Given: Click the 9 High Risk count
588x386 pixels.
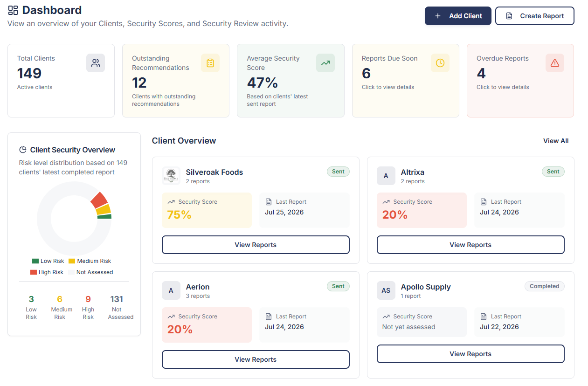Looking at the screenshot, I should (88, 299).
